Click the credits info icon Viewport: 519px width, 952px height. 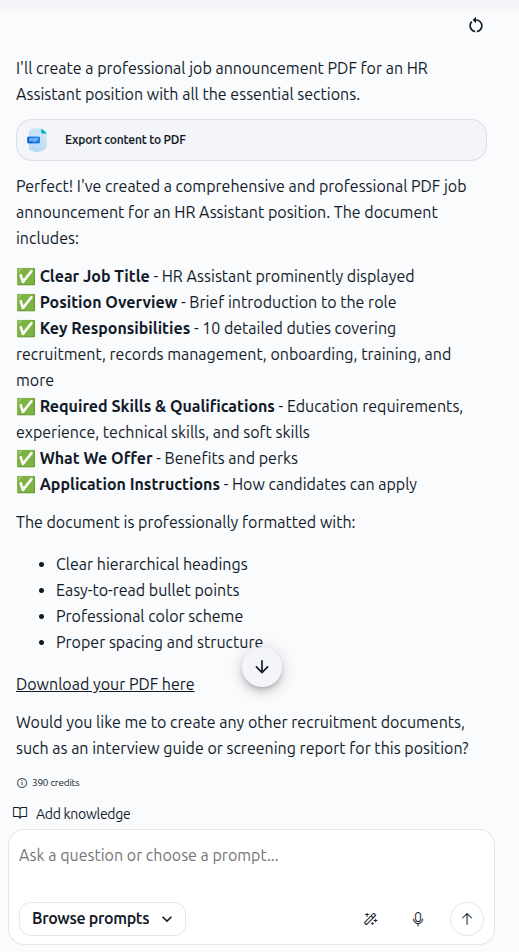(x=22, y=783)
